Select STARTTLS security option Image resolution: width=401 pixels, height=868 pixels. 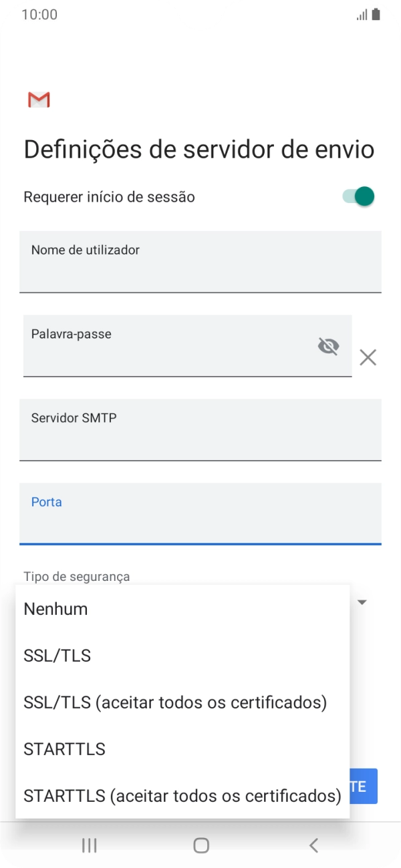64,748
